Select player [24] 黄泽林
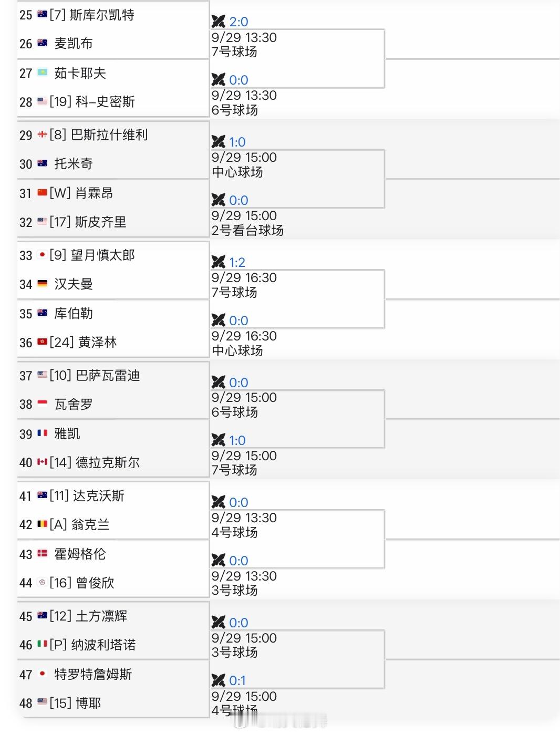Image resolution: width=560 pixels, height=734 pixels. click(x=83, y=343)
